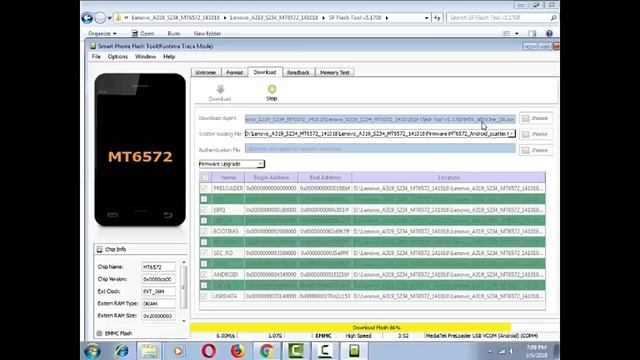The image size is (640, 360).
Task: Open the Firmware Upgrade mode dropdown
Action: tap(231, 164)
